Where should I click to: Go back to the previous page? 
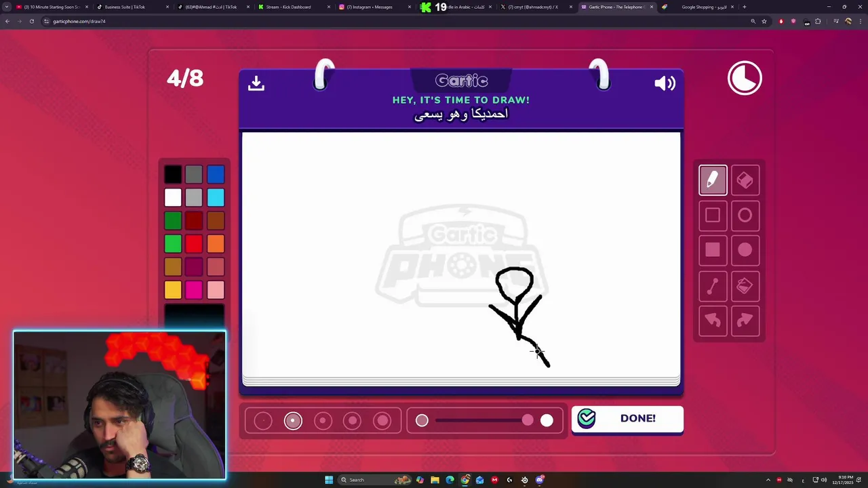(x=7, y=21)
